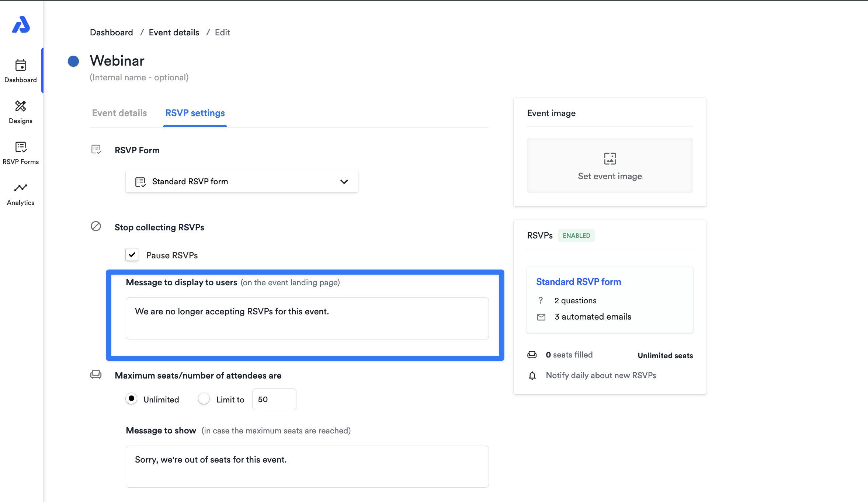Click the seat limit number field
Screen dimensions: 868x502
click(x=274, y=399)
